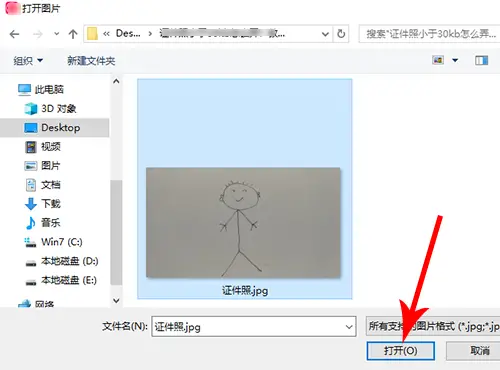
Task: Open the 组织 menu
Action: [28, 61]
